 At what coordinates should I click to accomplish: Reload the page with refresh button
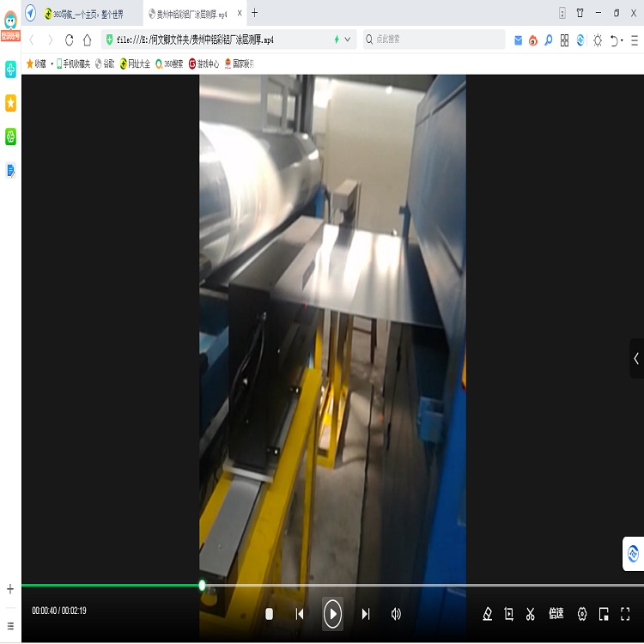(x=70, y=39)
